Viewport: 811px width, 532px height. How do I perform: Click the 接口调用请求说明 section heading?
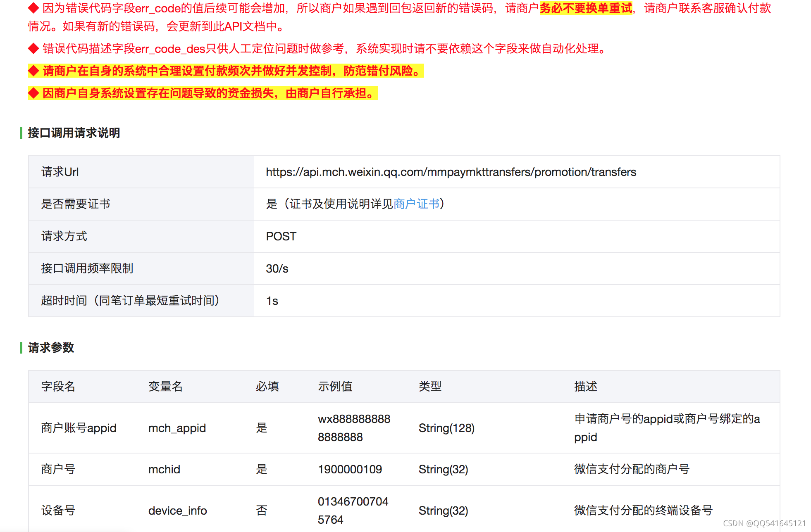(74, 133)
